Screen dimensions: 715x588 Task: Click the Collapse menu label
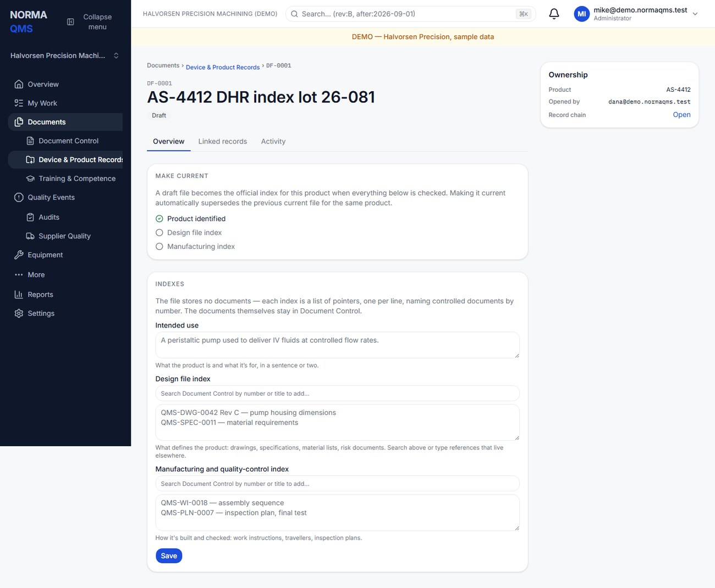(97, 22)
